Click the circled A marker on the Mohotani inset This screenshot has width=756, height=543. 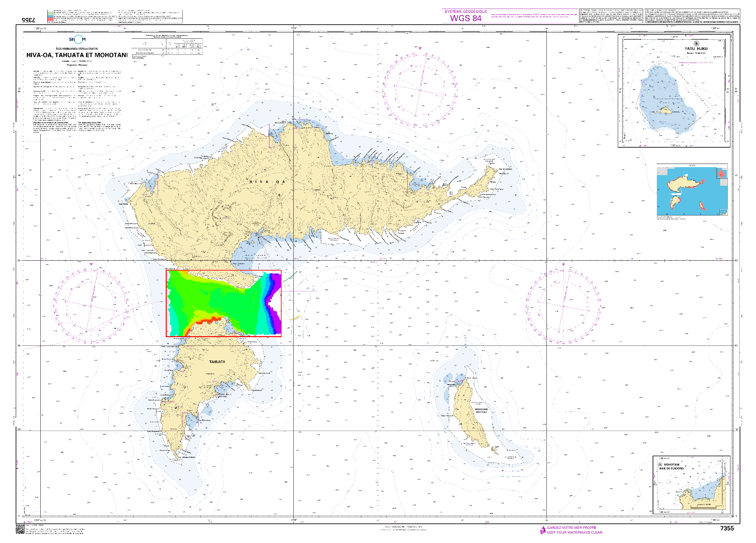660,465
